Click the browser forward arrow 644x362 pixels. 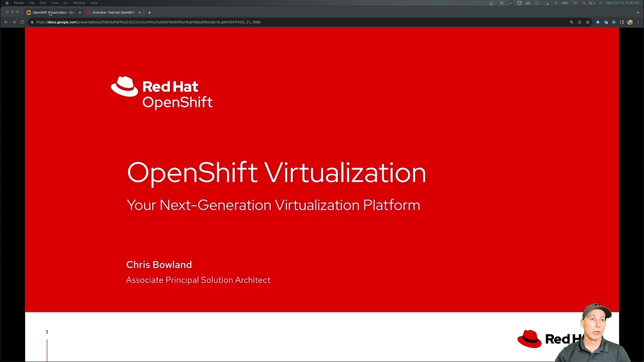14,22
